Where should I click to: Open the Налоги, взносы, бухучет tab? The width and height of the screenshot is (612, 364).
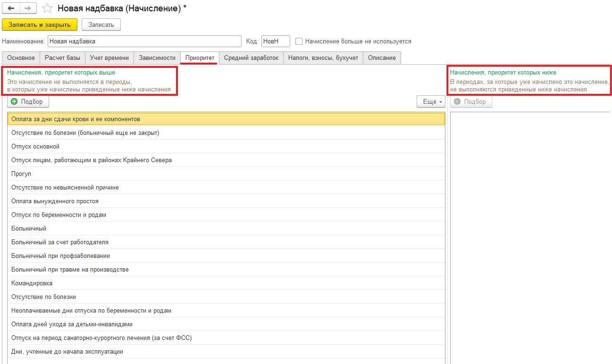pos(324,58)
